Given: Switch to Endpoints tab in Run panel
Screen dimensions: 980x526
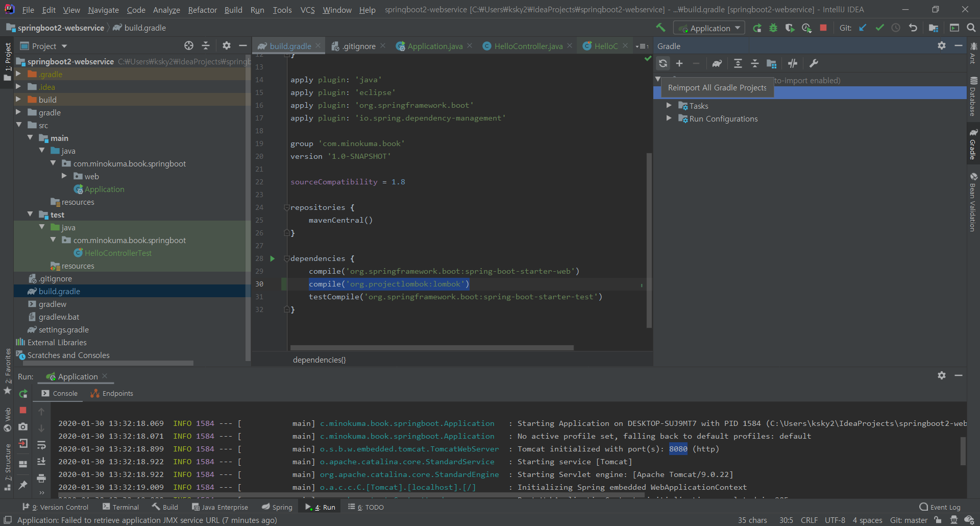Looking at the screenshot, I should (x=112, y=393).
